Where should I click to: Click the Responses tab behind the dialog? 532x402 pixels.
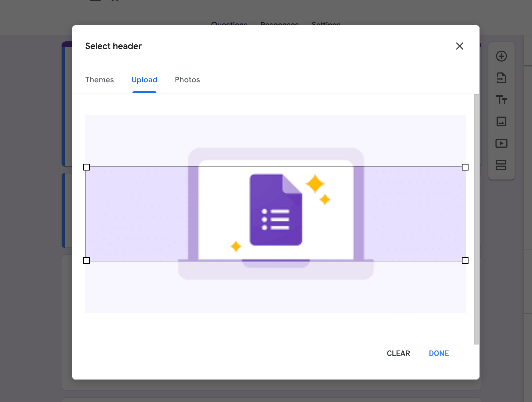[279, 23]
